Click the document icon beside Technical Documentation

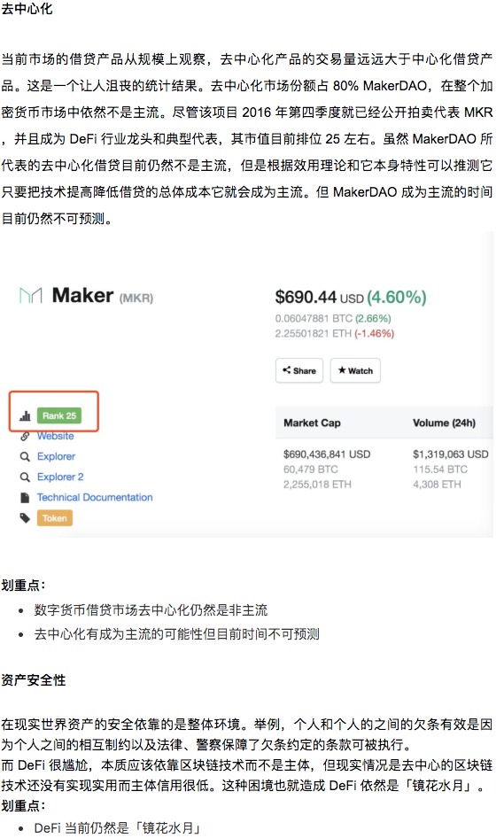(25, 498)
